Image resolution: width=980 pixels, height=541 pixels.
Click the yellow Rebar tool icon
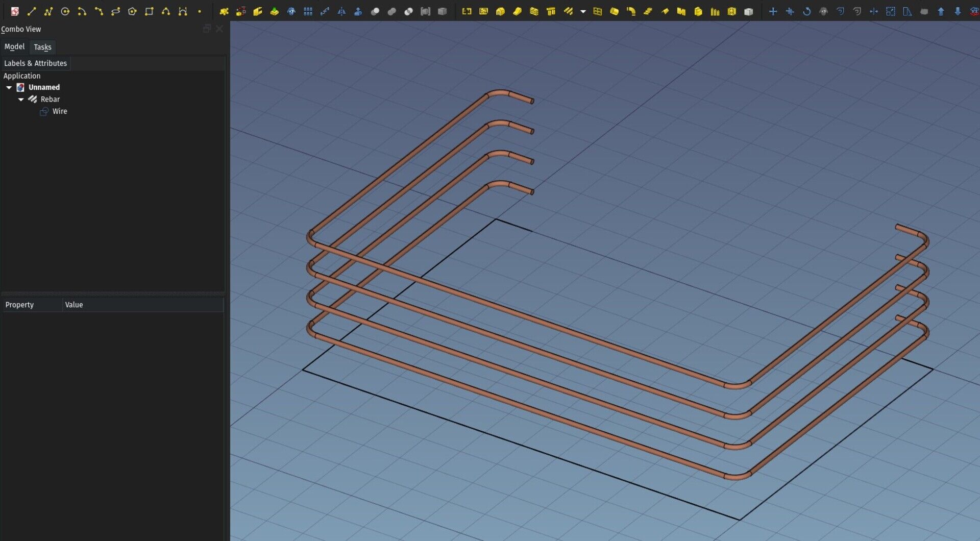pos(568,11)
